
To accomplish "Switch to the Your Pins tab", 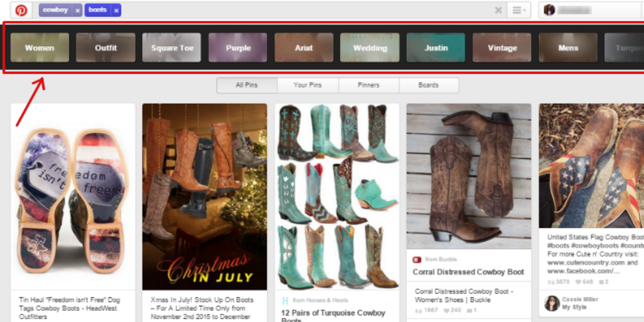I will click(x=308, y=85).
